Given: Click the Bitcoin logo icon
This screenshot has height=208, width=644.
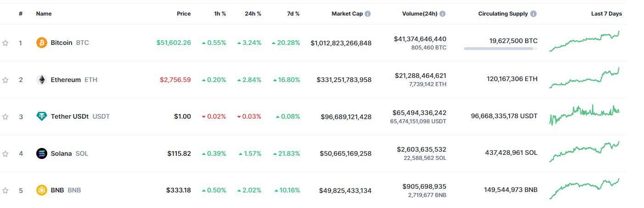Looking at the screenshot, I should [x=42, y=43].
